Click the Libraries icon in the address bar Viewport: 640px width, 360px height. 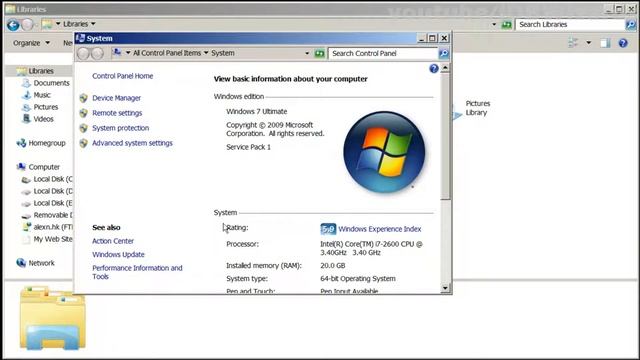pyautogui.click(x=47, y=24)
